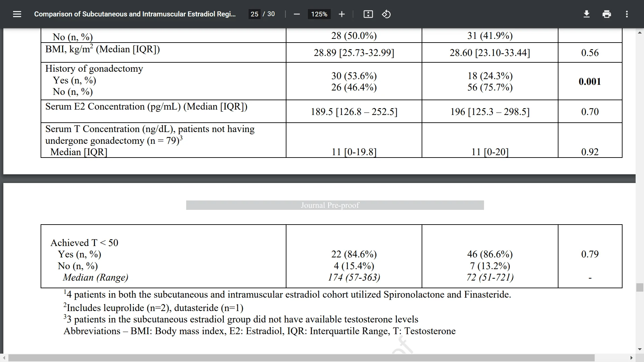Edit the current page number field
The width and height of the screenshot is (644, 362).
[254, 14]
